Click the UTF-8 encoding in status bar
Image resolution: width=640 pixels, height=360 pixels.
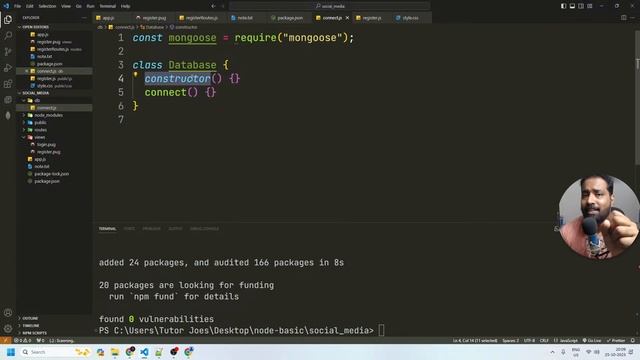(x=529, y=340)
